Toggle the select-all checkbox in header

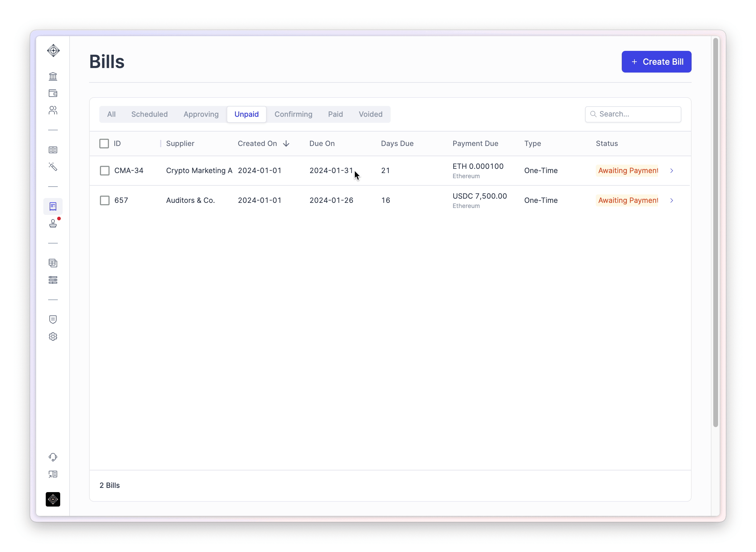[x=104, y=143]
